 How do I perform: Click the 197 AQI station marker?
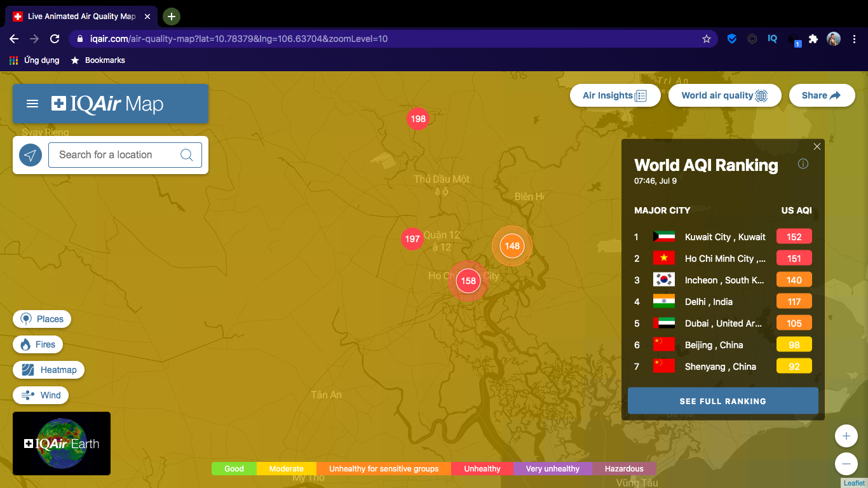pos(412,239)
